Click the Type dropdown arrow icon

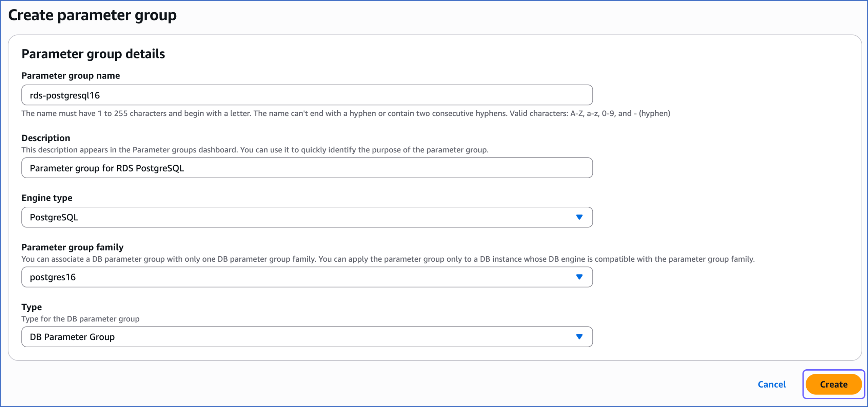(580, 336)
